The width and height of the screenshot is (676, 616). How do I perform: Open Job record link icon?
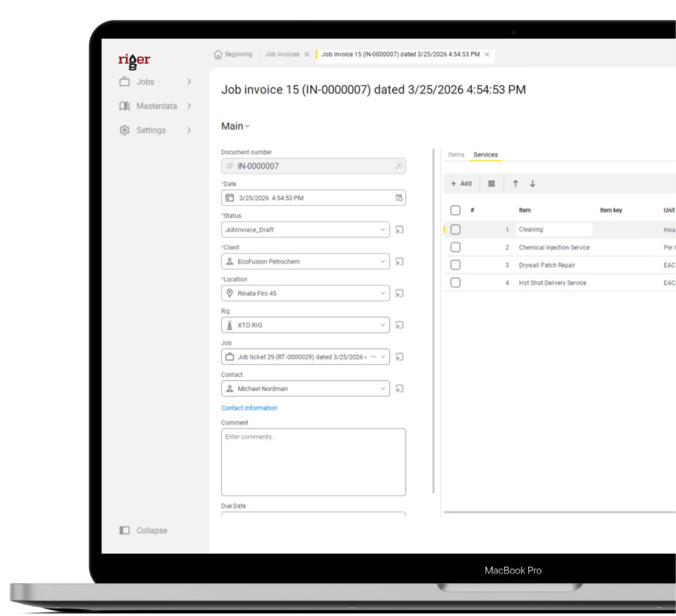click(x=399, y=357)
